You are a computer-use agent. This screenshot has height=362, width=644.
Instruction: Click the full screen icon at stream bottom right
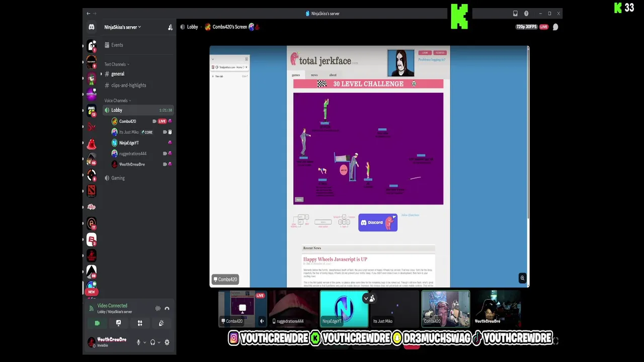tap(555, 341)
